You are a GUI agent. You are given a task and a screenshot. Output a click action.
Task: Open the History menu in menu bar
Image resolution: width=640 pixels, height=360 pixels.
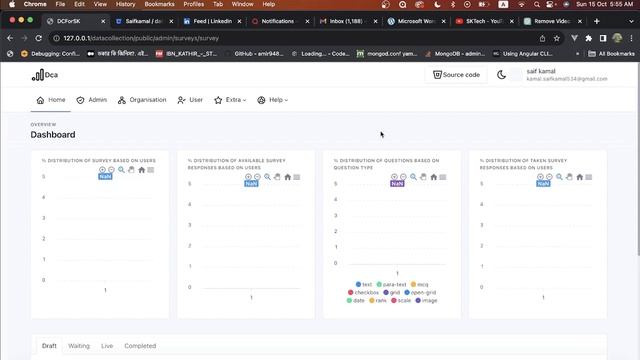coord(125,4)
